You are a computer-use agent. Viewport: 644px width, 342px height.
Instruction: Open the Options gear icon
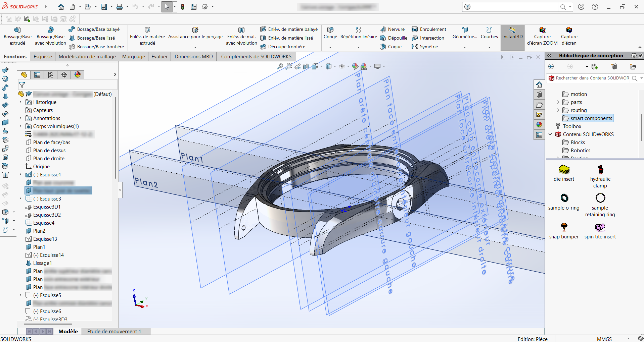205,7
